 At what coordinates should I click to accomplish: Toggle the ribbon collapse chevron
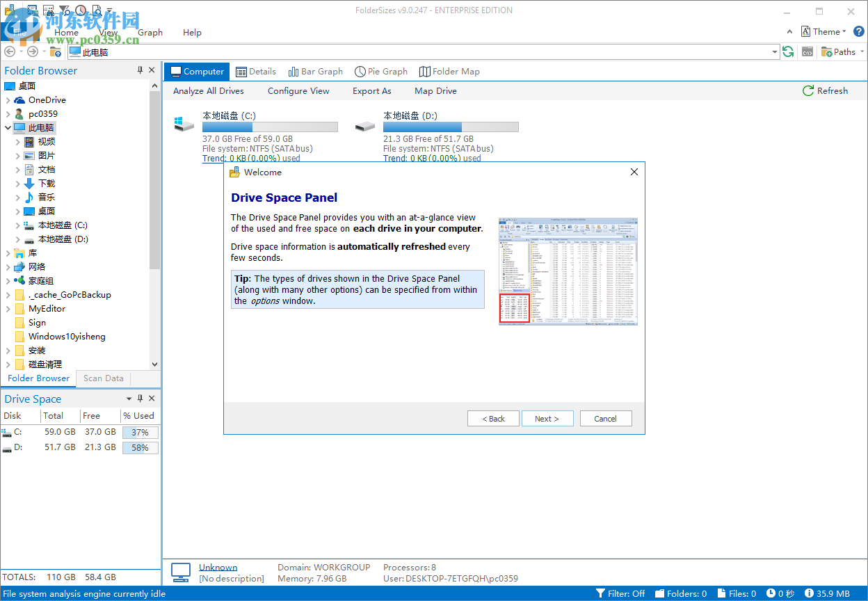(789, 31)
